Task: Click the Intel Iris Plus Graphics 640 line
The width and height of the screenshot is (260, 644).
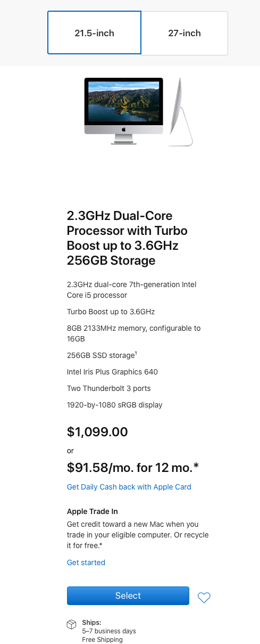Action: [x=112, y=372]
